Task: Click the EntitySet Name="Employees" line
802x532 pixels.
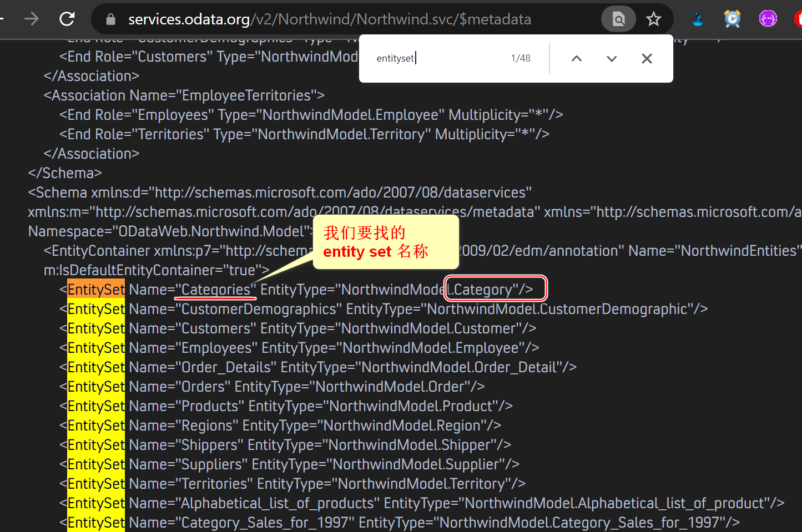Action: tap(299, 348)
